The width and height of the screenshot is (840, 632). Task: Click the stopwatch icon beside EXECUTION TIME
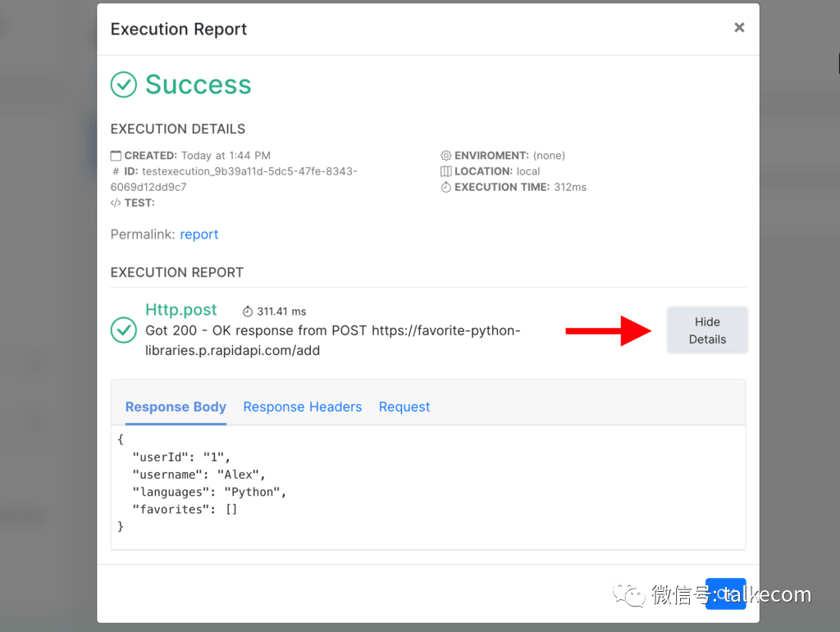tap(446, 187)
